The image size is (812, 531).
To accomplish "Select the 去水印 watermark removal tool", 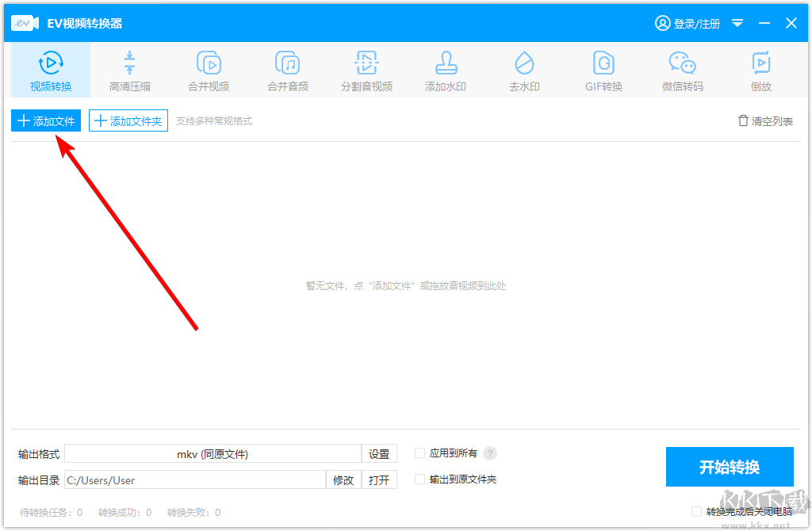I will [524, 70].
